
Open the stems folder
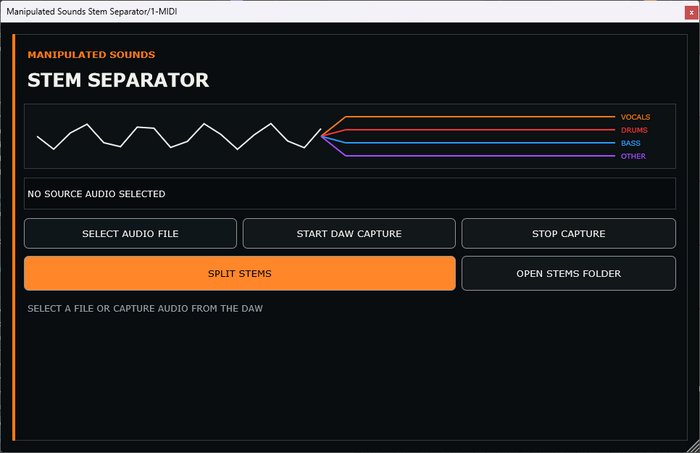pos(568,274)
